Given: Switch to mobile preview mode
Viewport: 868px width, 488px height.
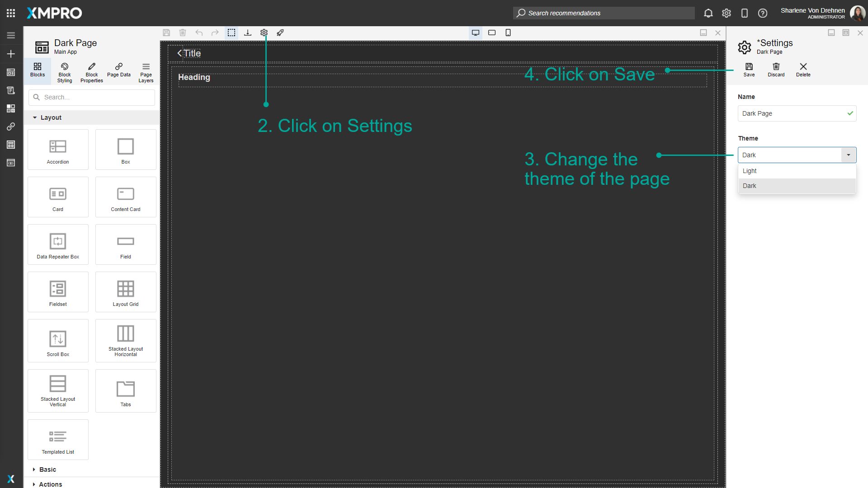Looking at the screenshot, I should (508, 33).
